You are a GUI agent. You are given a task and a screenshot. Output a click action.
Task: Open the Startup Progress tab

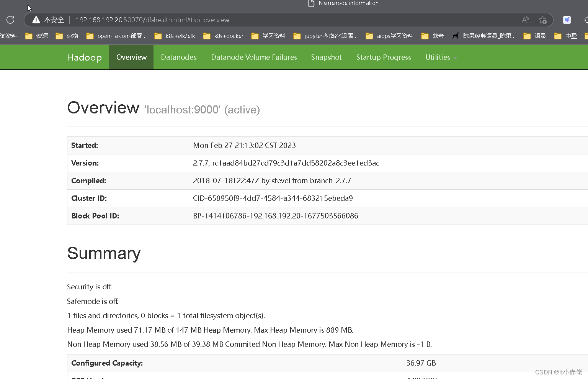click(384, 57)
